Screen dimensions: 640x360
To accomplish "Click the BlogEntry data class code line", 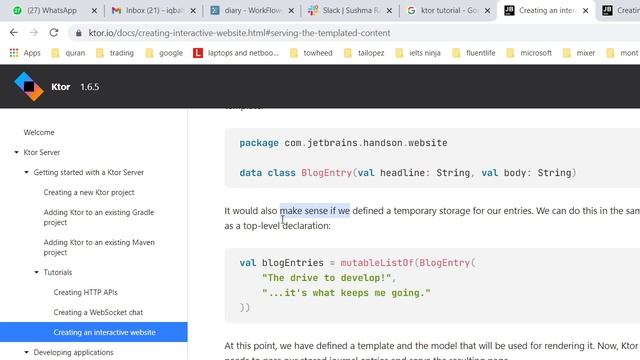I will pos(408,173).
